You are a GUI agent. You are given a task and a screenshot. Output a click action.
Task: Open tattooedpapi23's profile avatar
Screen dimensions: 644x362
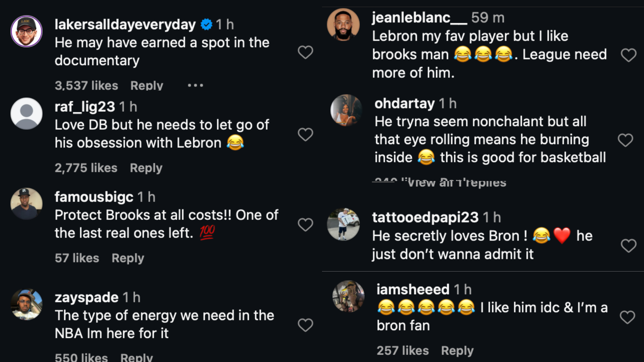tap(343, 224)
